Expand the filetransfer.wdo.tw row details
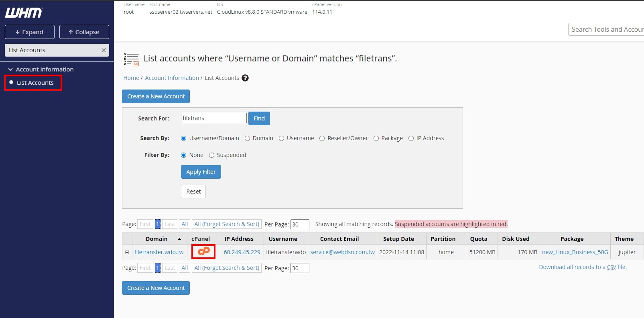Screen dimensions: 644x318 tap(127, 253)
